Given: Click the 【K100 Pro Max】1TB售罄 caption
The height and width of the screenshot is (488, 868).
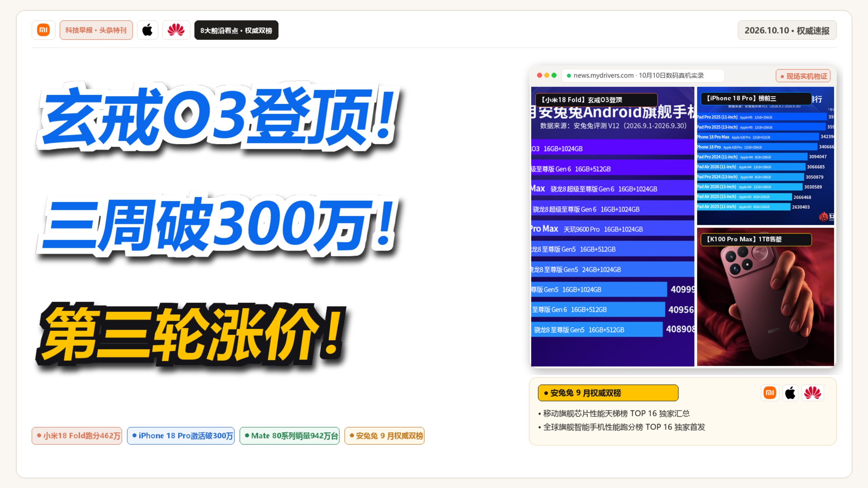Looking at the screenshot, I should 756,239.
